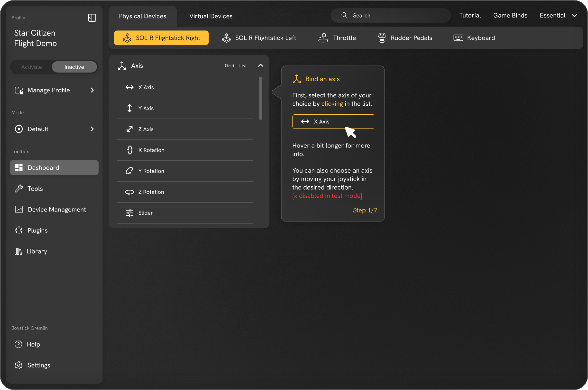Image resolution: width=588 pixels, height=390 pixels.
Task: Select the Inactive profile state
Action: [74, 67]
